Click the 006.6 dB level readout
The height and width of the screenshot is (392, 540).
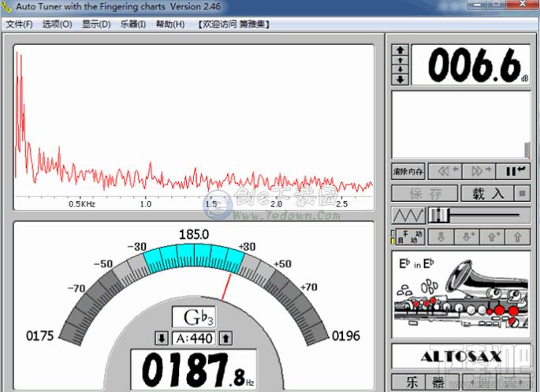[471, 65]
